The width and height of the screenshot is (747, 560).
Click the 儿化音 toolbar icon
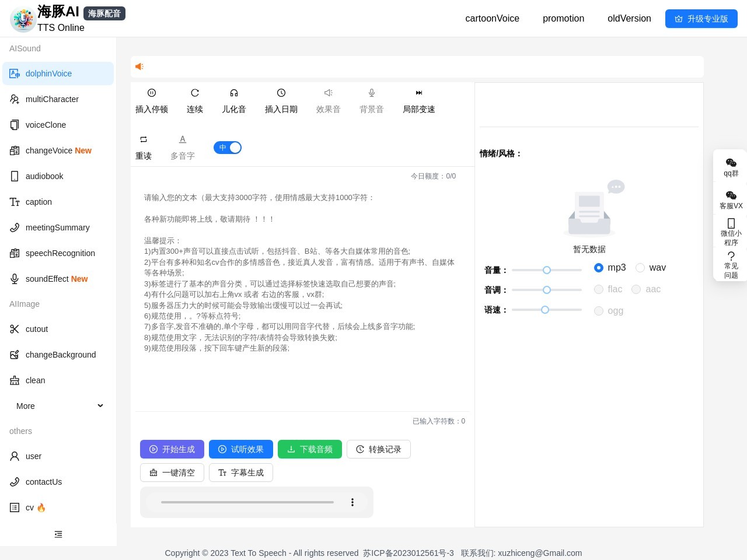pos(233,100)
